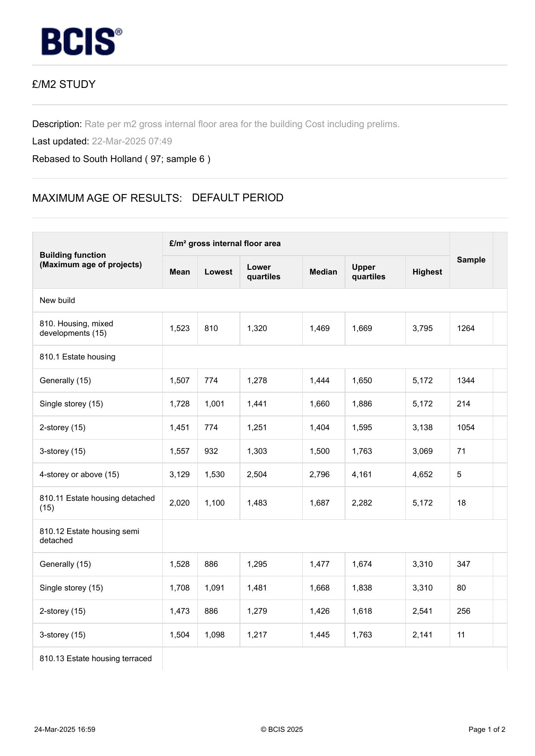Click the Sample column header
535x756 pixels.
tap(471, 260)
